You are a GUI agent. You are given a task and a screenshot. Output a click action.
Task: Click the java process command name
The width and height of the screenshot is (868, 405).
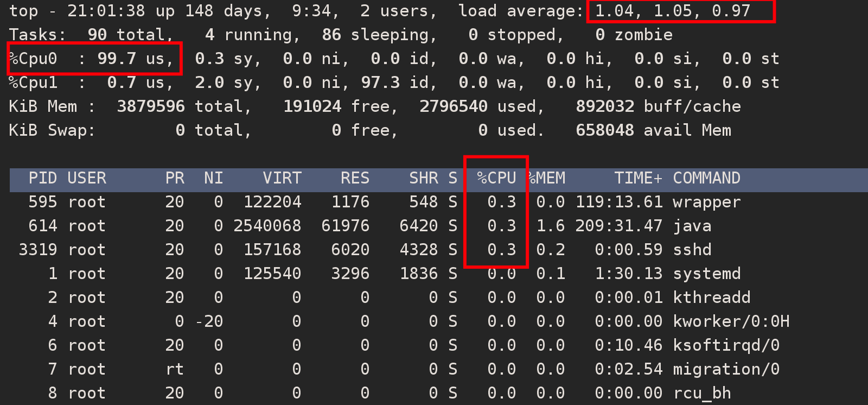click(692, 226)
